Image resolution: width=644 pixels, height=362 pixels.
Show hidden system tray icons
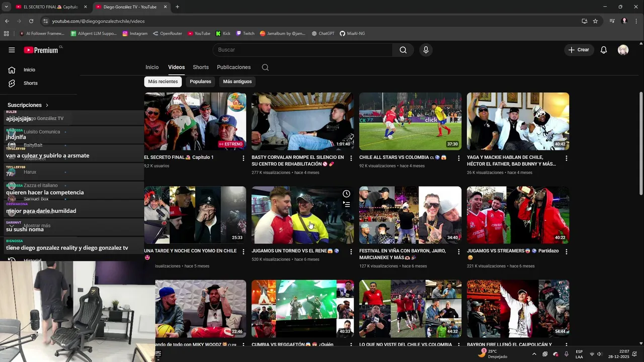534,354
